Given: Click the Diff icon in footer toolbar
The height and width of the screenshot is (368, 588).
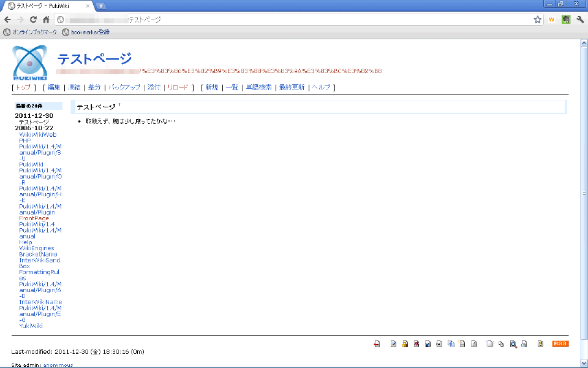Looking at the screenshot, I should [x=417, y=343].
